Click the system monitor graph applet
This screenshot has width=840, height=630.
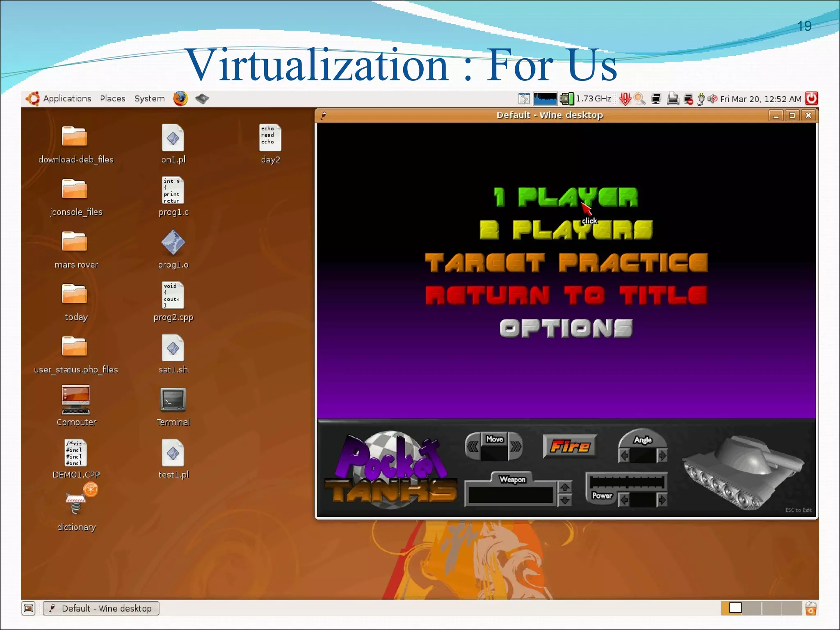click(545, 99)
